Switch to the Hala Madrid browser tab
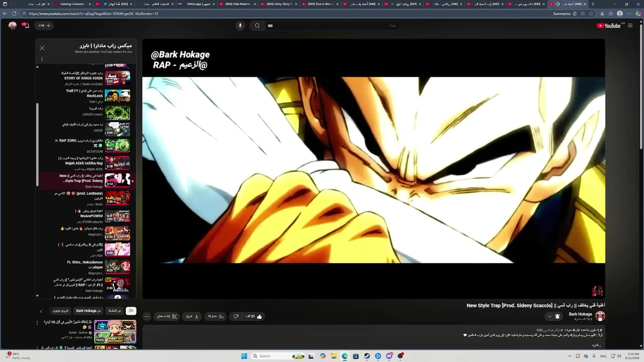This screenshot has height=362, width=644. pos(237,4)
